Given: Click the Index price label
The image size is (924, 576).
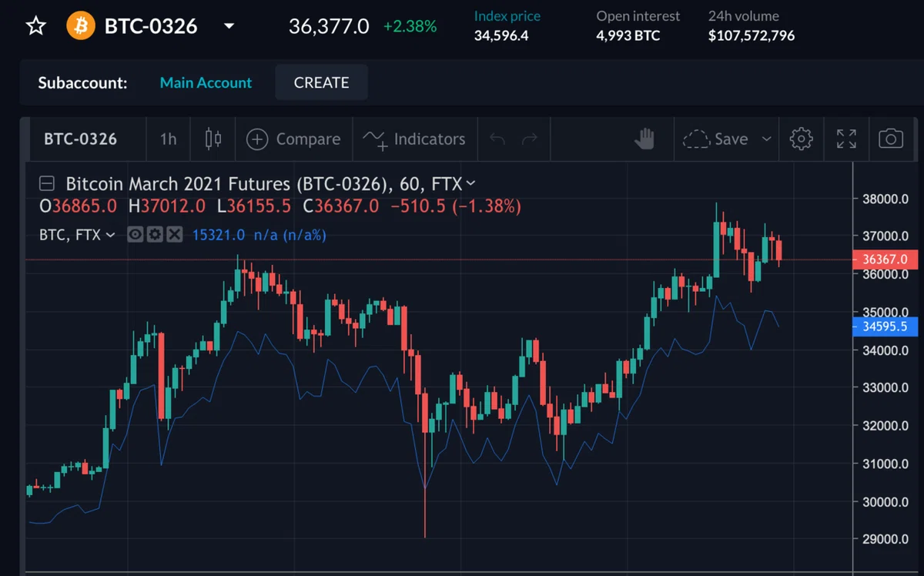Looking at the screenshot, I should [507, 16].
